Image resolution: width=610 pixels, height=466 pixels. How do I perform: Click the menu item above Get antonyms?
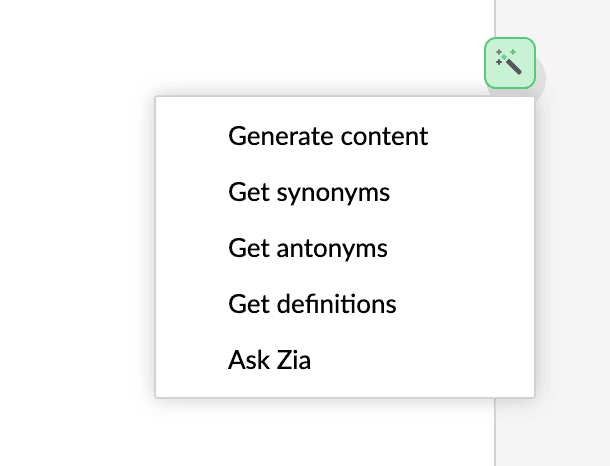(309, 192)
